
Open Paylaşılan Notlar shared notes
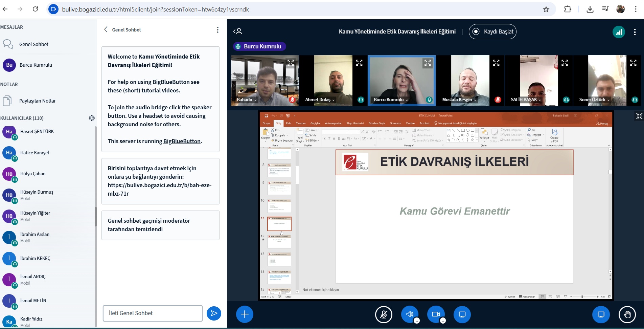(x=37, y=101)
